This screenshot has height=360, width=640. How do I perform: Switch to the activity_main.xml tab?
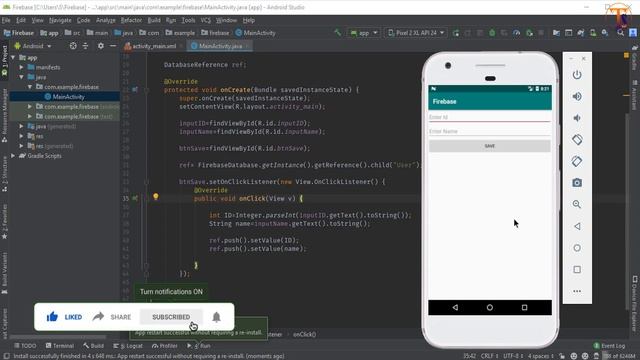click(154, 46)
